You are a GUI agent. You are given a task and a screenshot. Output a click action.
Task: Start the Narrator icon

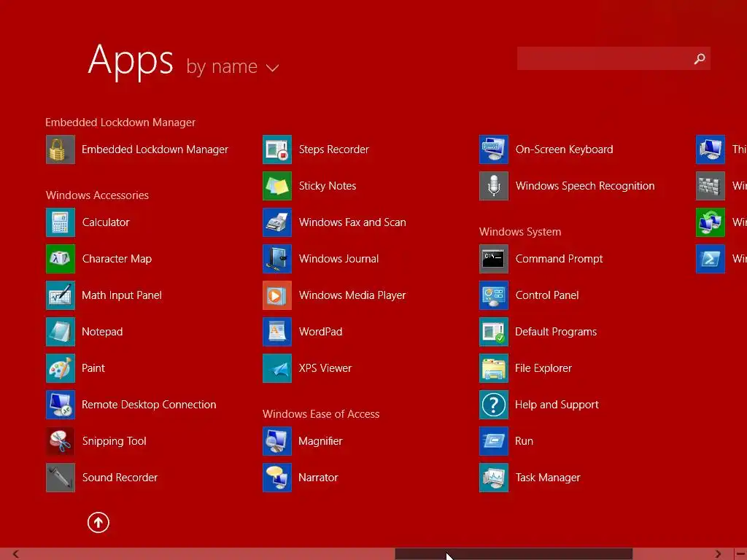click(277, 478)
